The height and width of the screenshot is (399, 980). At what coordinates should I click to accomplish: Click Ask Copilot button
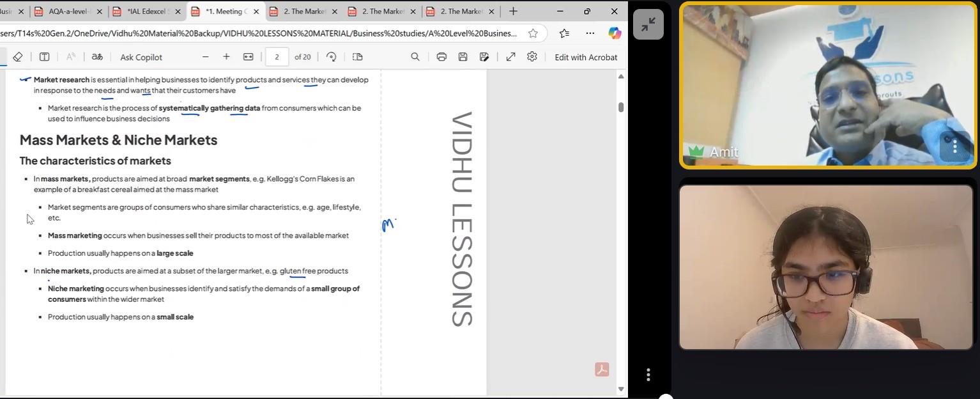coord(141,57)
